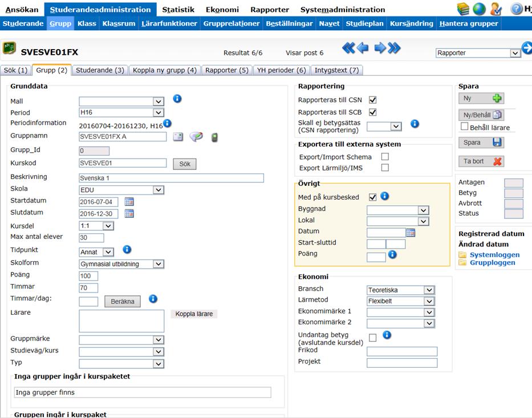
Task: Open the Kursdel dropdown showing 1:1
Action: (x=96, y=226)
